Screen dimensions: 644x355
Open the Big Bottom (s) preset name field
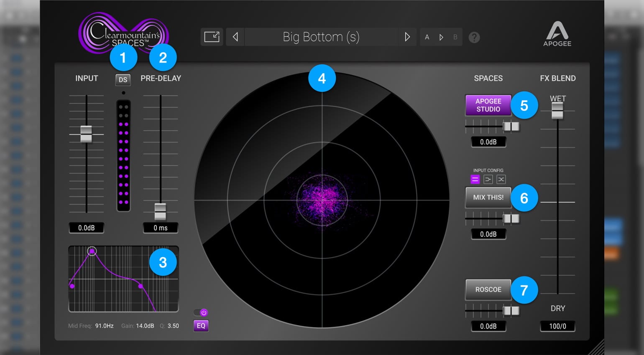coord(321,37)
